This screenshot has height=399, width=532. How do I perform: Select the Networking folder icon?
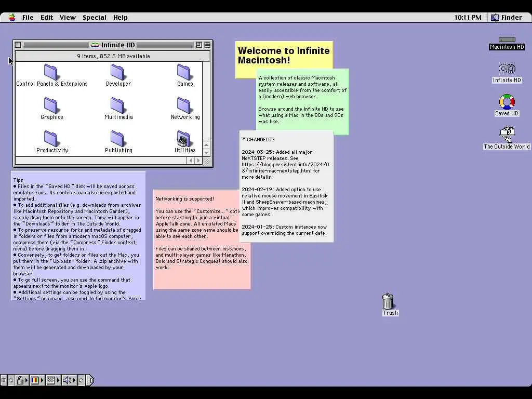[x=184, y=105]
